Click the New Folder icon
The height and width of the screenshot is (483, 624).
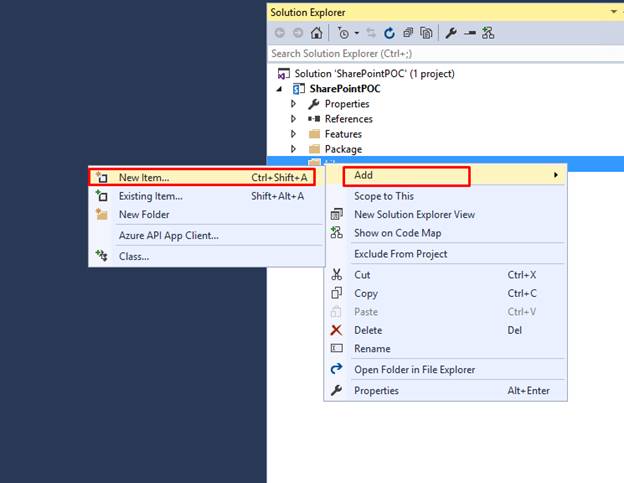[x=102, y=214]
